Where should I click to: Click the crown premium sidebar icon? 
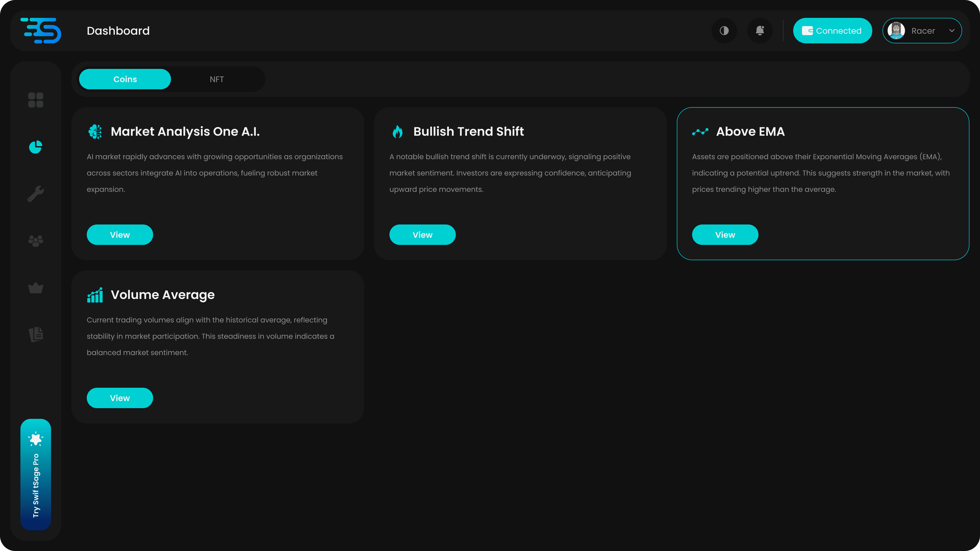36,288
